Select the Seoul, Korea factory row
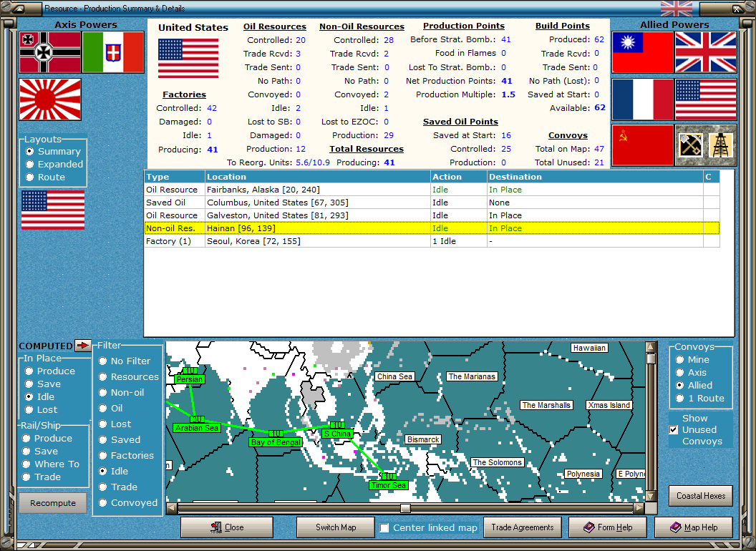 [432, 241]
